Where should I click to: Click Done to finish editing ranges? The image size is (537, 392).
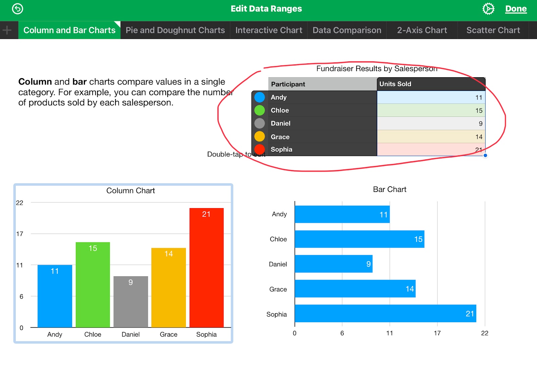pyautogui.click(x=516, y=9)
